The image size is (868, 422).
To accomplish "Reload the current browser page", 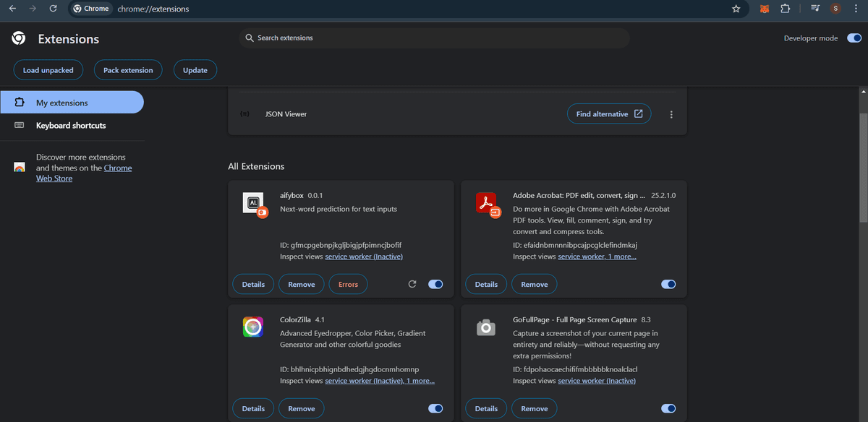I will pos(53,9).
